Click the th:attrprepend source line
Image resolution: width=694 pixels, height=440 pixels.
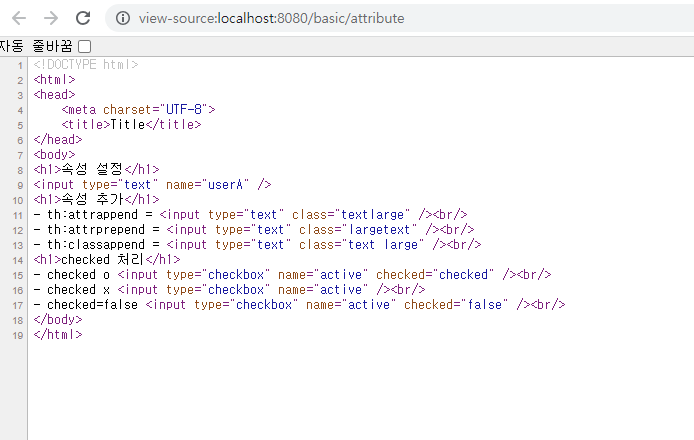tap(254, 230)
